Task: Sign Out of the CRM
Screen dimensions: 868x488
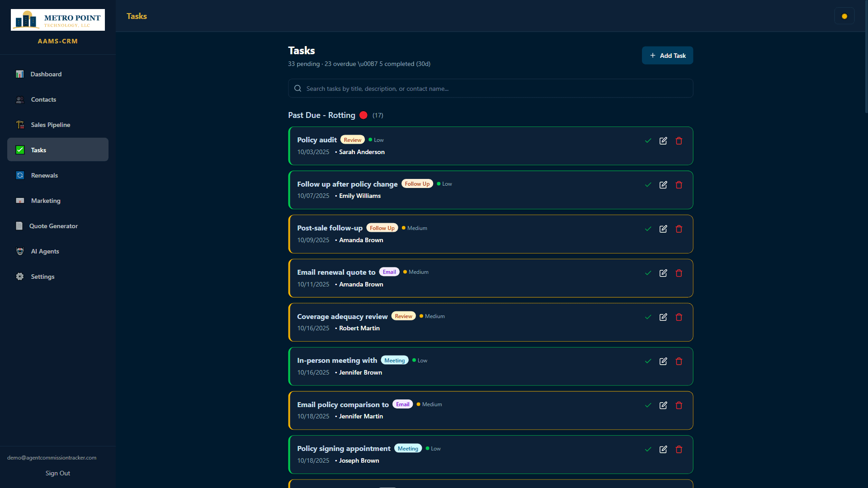Action: click(57, 473)
